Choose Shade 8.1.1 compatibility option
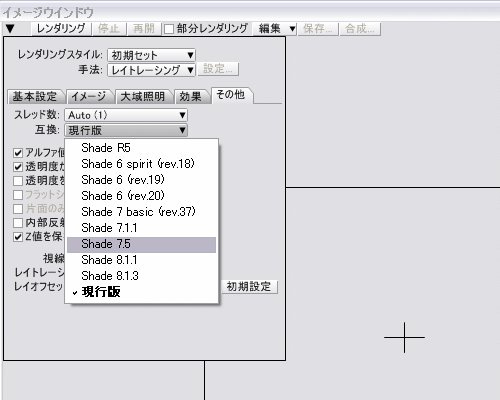Screen dimensions: 500x400 pyautogui.click(x=142, y=260)
